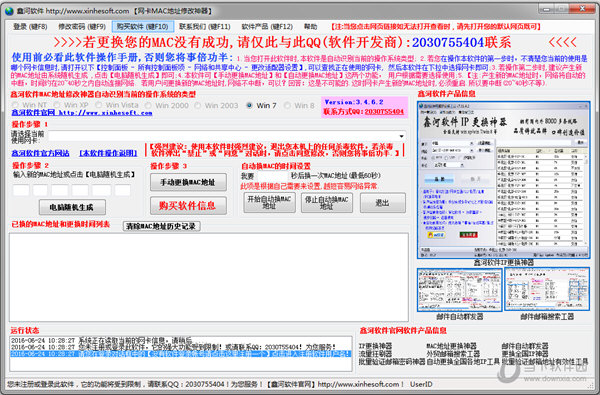Select the highlighted blue log row
The width and height of the screenshot is (600, 395).
[x=181, y=354]
